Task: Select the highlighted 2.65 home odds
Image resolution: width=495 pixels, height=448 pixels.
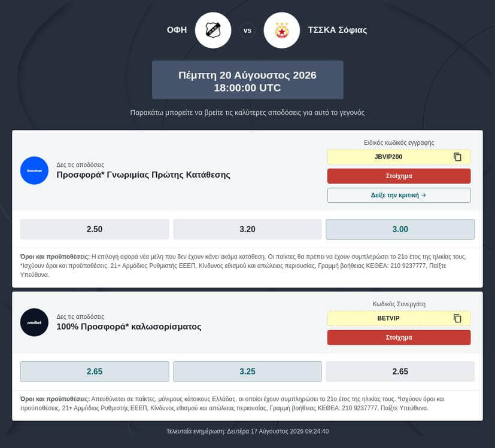Action: tap(95, 371)
